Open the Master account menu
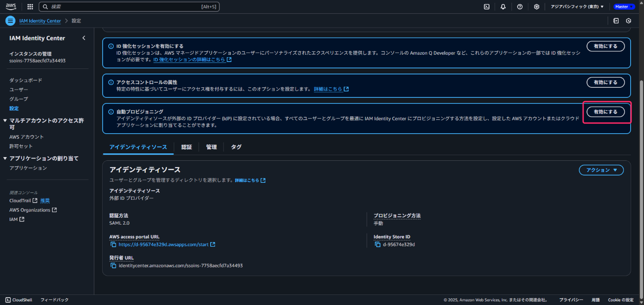The image size is (644, 305). point(624,7)
